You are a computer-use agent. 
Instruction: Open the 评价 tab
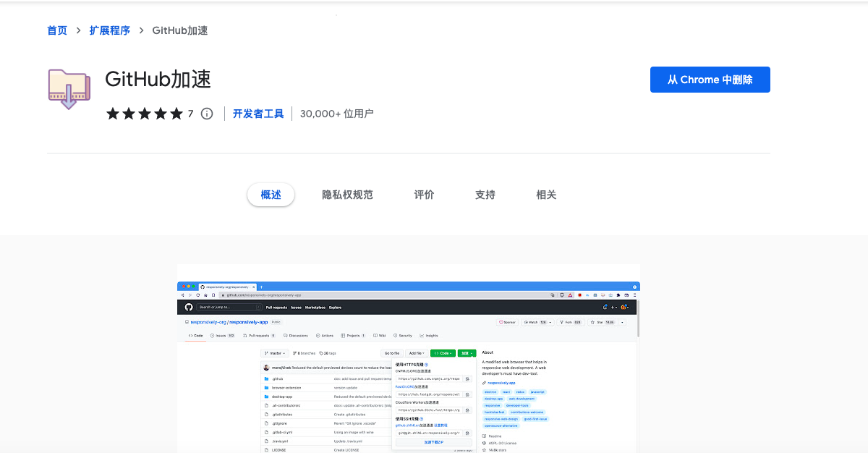(x=425, y=195)
